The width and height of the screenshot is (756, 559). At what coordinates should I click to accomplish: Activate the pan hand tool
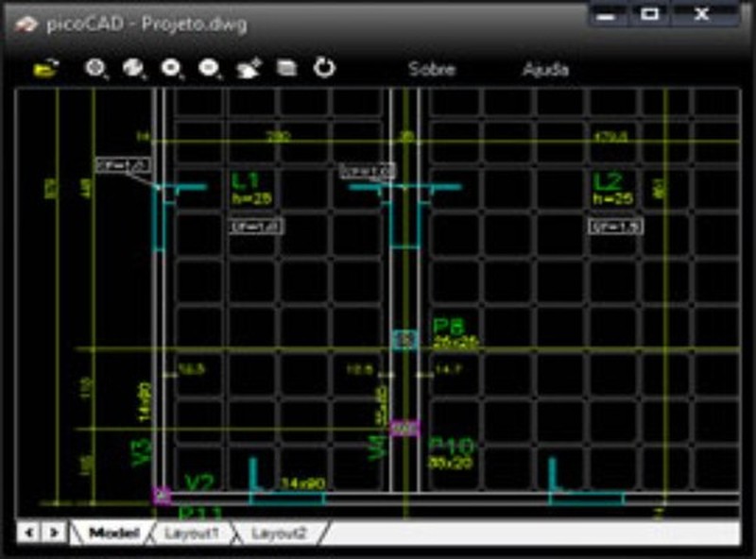tap(248, 68)
